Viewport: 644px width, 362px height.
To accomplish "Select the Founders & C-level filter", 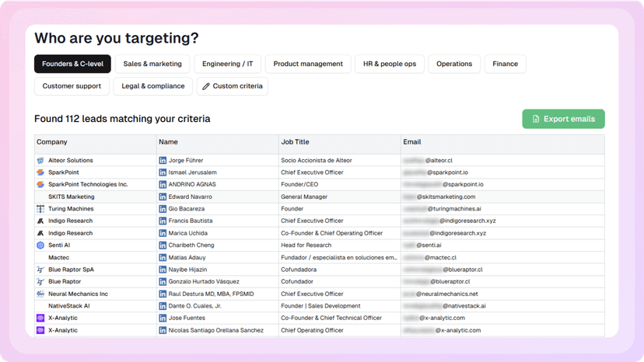I will [72, 64].
